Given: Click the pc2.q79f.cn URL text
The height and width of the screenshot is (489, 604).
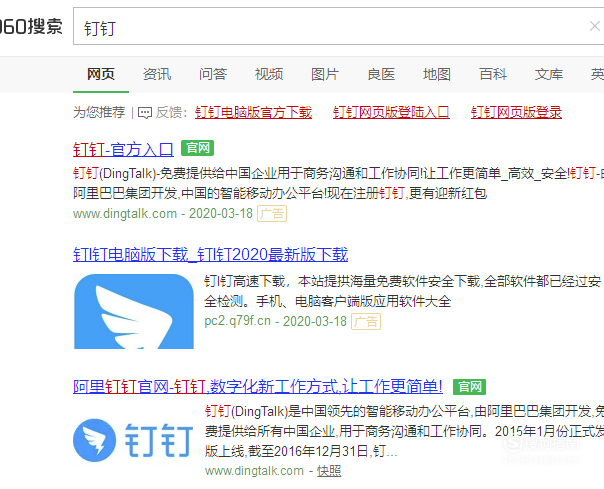Looking at the screenshot, I should pos(238,321).
